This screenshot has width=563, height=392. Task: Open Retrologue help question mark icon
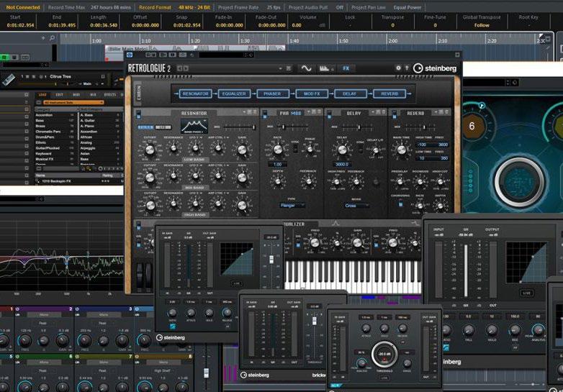coord(407,68)
